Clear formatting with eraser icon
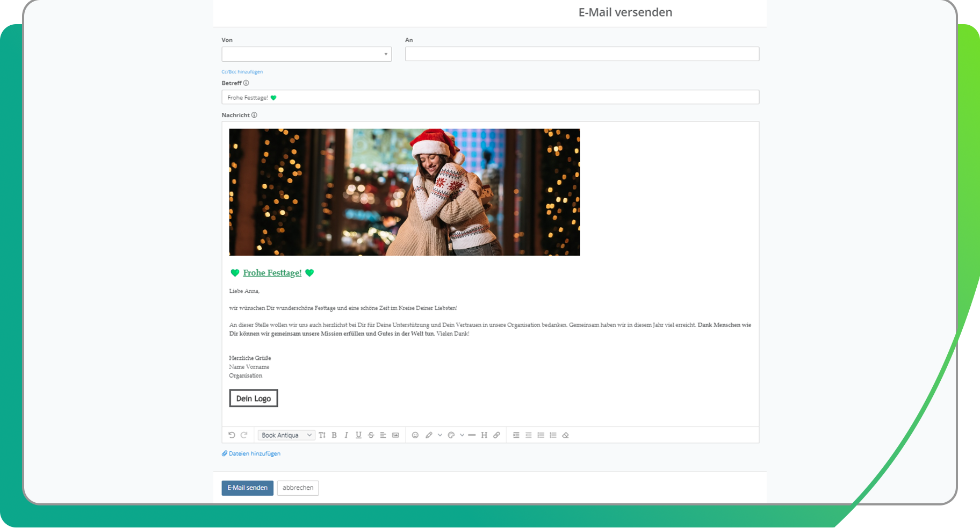The height and width of the screenshot is (528, 980). [x=565, y=435]
